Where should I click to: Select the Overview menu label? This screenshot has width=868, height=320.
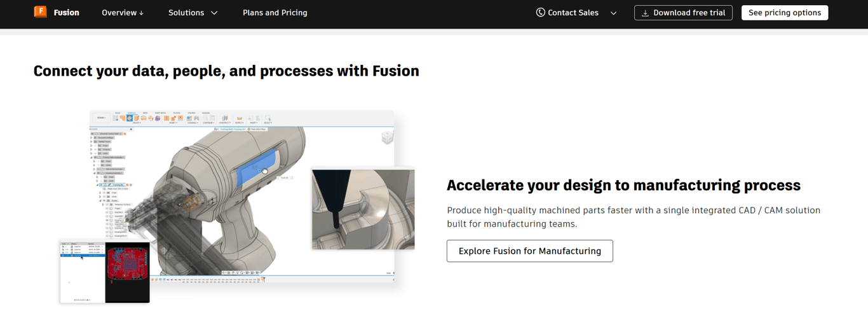coord(119,13)
